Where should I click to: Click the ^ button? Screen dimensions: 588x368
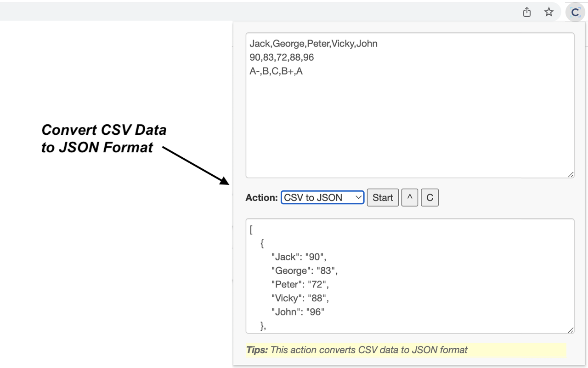point(410,197)
